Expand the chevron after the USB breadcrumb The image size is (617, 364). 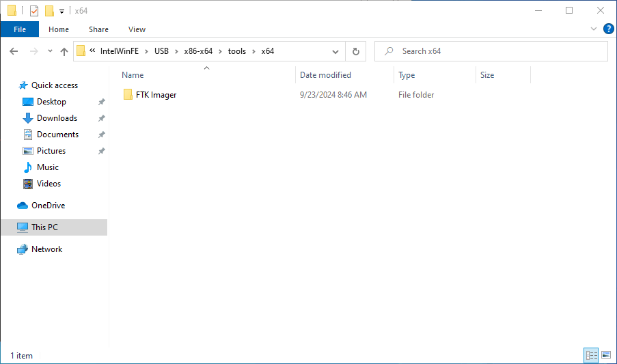(x=176, y=51)
